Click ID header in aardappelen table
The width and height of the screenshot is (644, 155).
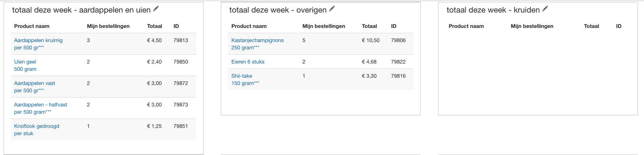pyautogui.click(x=176, y=26)
